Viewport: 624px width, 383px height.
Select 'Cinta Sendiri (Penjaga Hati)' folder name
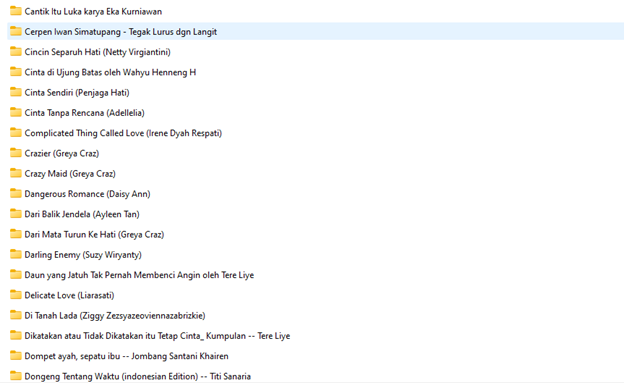coord(77,93)
